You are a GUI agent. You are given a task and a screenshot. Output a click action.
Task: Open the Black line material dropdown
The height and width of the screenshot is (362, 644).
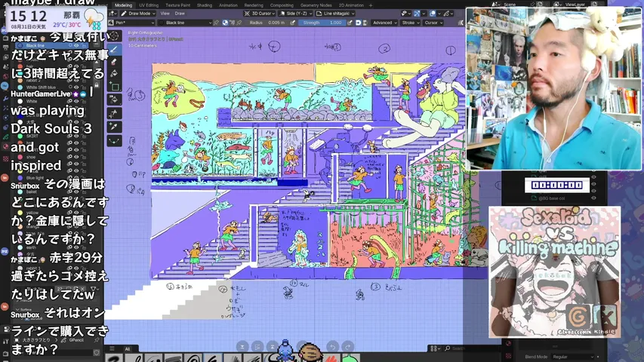(185, 23)
